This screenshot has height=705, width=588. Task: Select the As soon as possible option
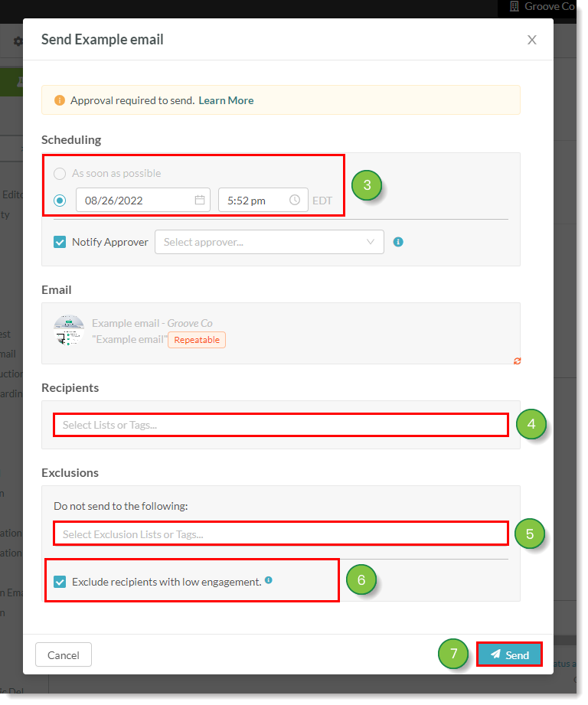pos(60,174)
